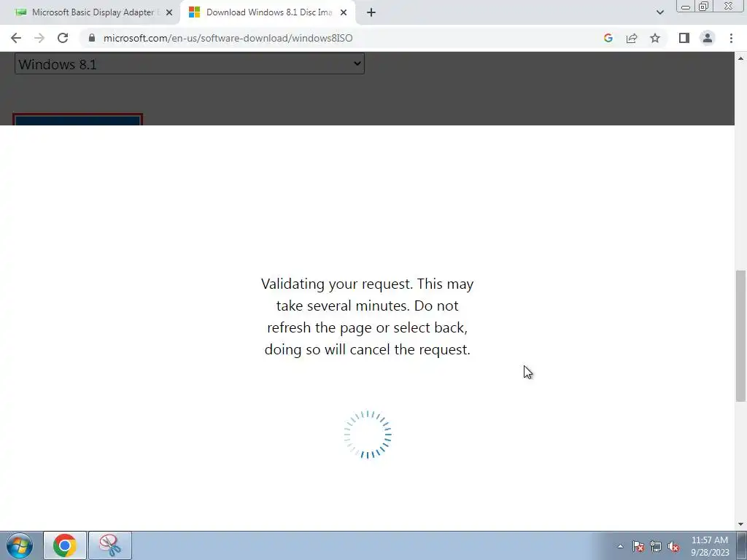This screenshot has width=747, height=560.
Task: Open Snipping Tool from the taskbar
Action: pyautogui.click(x=109, y=545)
